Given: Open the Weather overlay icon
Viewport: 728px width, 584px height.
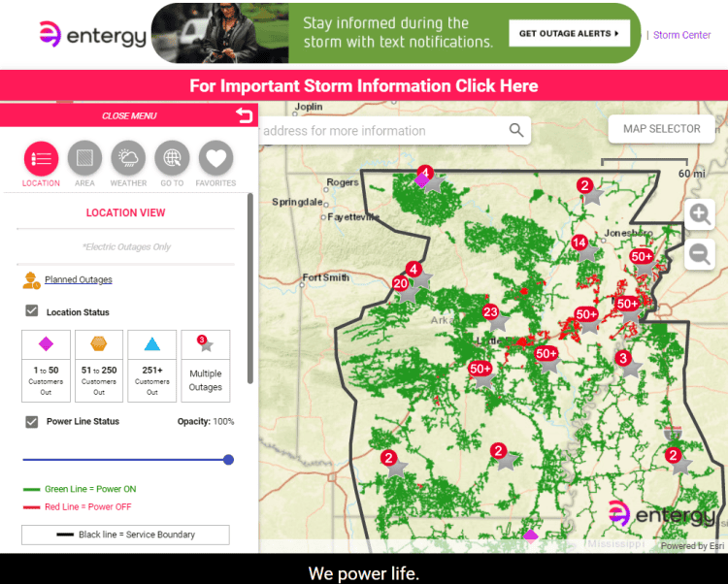Looking at the screenshot, I should pos(128,157).
